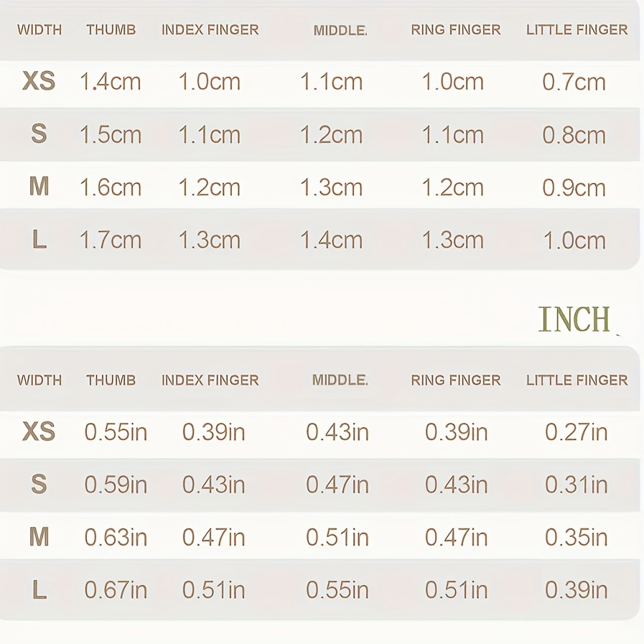Click the 1.6cm thumb value in row M
Screen dimensions: 644x644
tap(110, 187)
